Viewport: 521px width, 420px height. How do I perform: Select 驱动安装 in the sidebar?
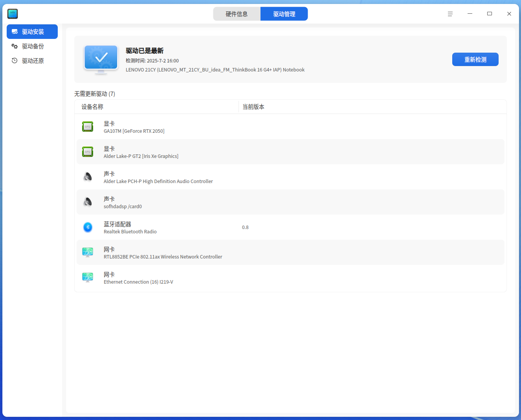point(32,31)
